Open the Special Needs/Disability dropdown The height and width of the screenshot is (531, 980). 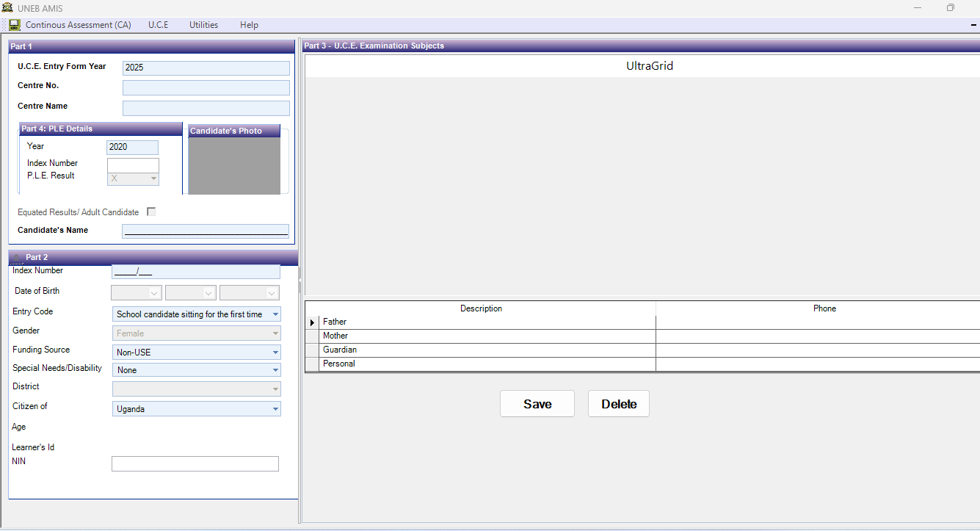point(275,370)
